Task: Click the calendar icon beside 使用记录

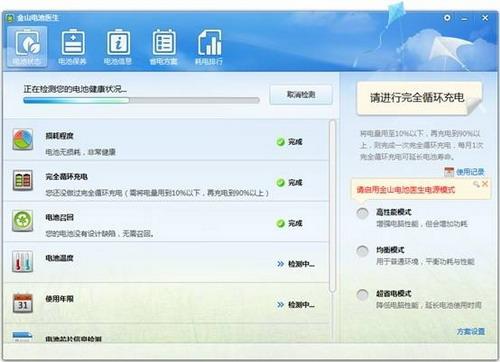Action: [x=449, y=172]
